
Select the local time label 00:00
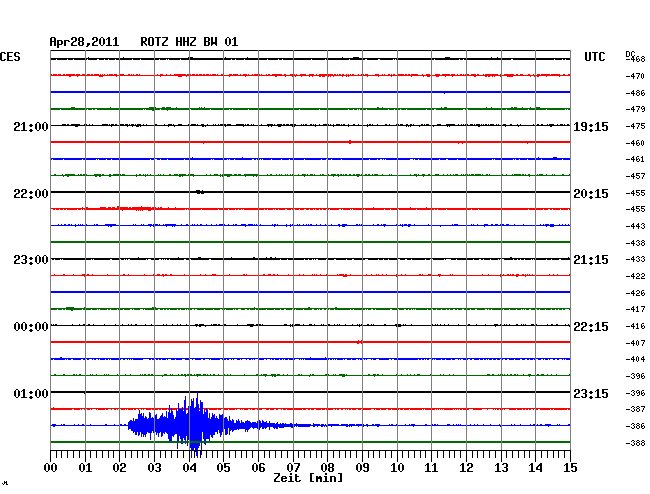(31, 327)
